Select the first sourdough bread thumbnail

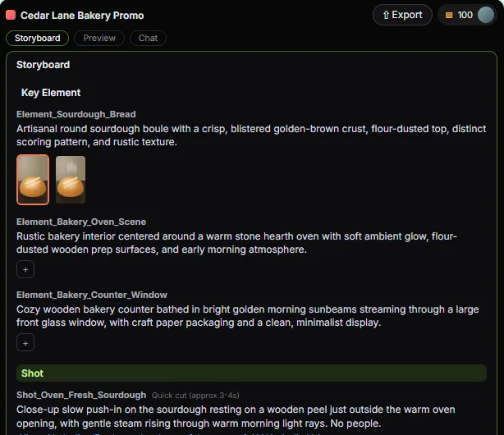pyautogui.click(x=33, y=180)
